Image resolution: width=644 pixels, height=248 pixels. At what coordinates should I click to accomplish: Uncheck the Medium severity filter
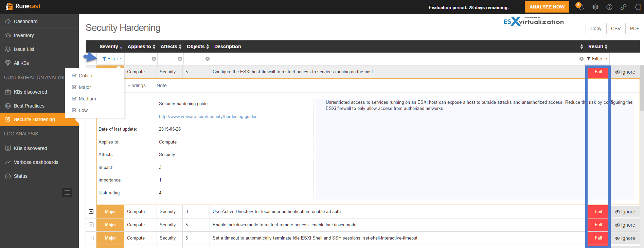click(x=74, y=99)
